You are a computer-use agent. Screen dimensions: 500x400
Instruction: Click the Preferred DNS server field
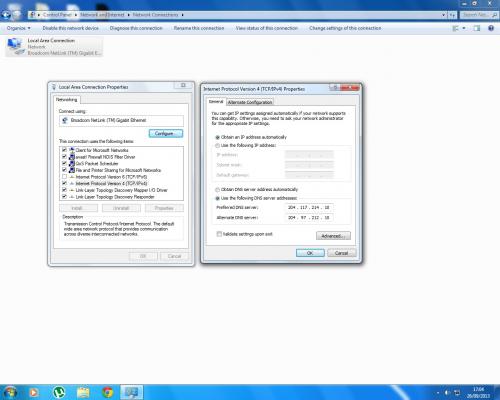coord(309,207)
